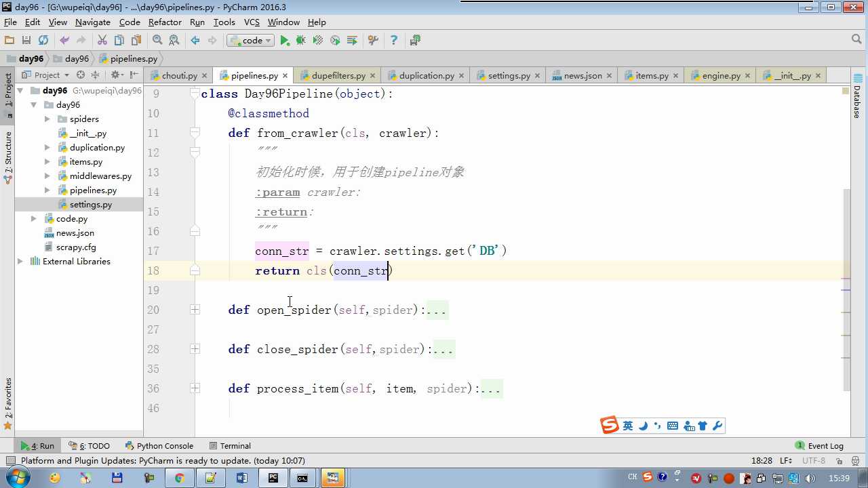Unfold the open_spider method

pos(195,310)
